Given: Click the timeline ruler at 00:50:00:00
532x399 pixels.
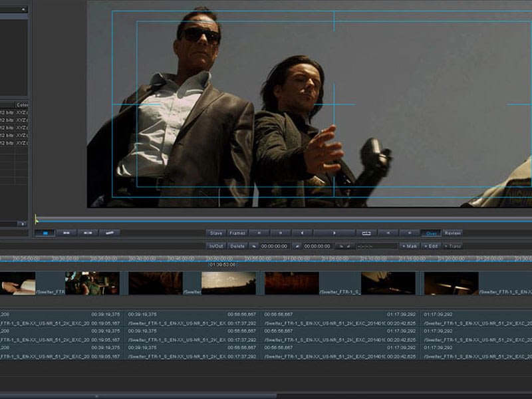Looking at the screenshot, I should pyautogui.click(x=219, y=259).
